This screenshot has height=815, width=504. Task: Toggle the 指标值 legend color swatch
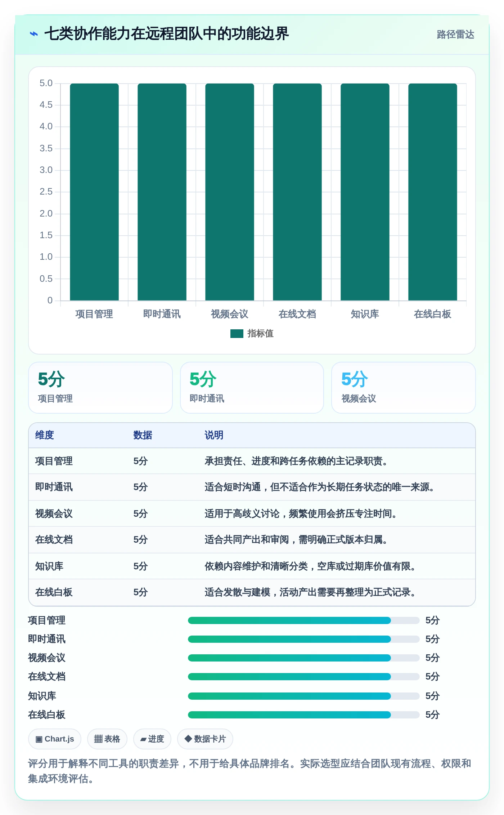pyautogui.click(x=237, y=334)
